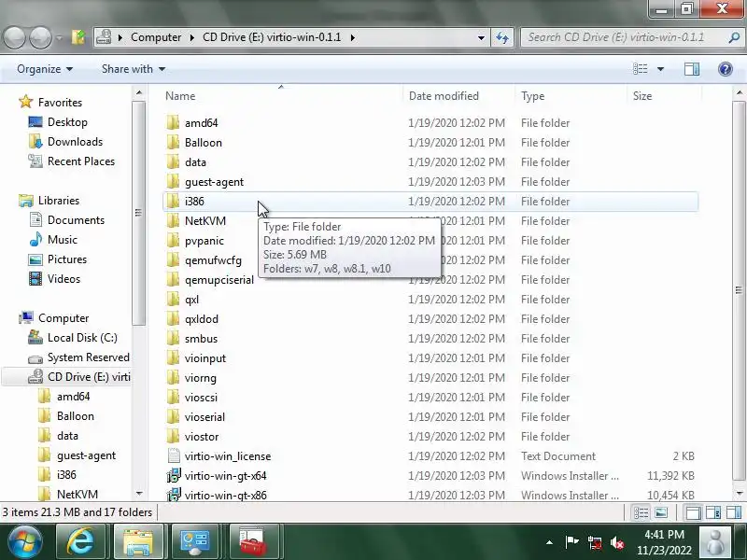Open Internet Explorer from the taskbar
The height and width of the screenshot is (560, 747).
point(81,542)
